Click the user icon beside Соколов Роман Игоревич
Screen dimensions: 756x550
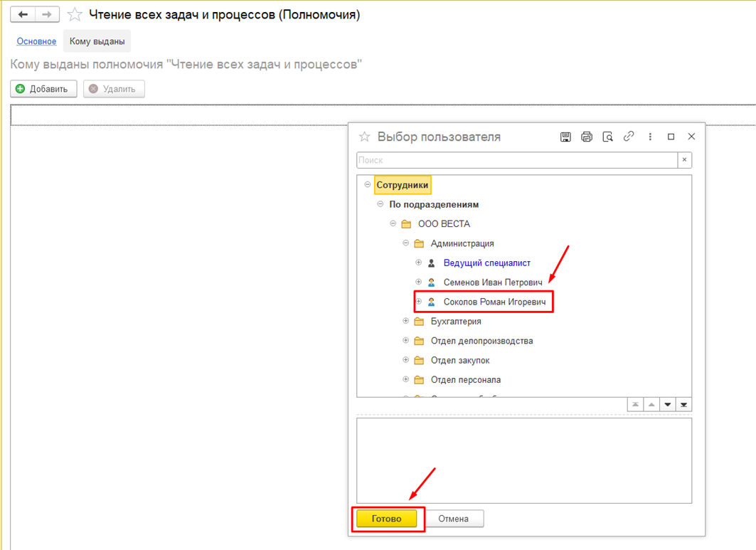pyautogui.click(x=432, y=302)
